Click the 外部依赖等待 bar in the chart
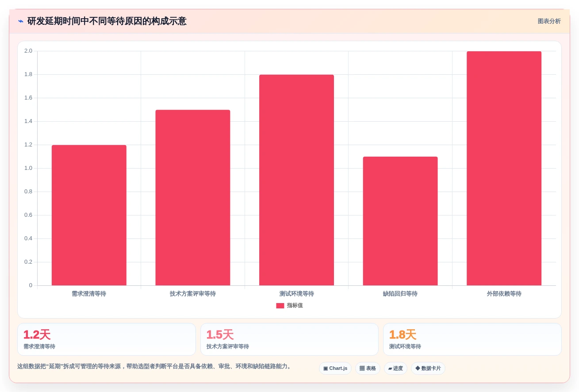 (x=504, y=169)
